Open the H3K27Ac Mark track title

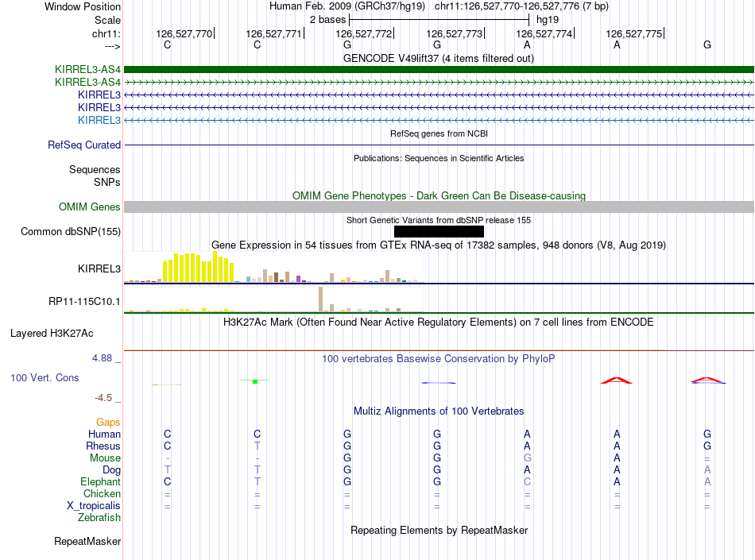(438, 322)
